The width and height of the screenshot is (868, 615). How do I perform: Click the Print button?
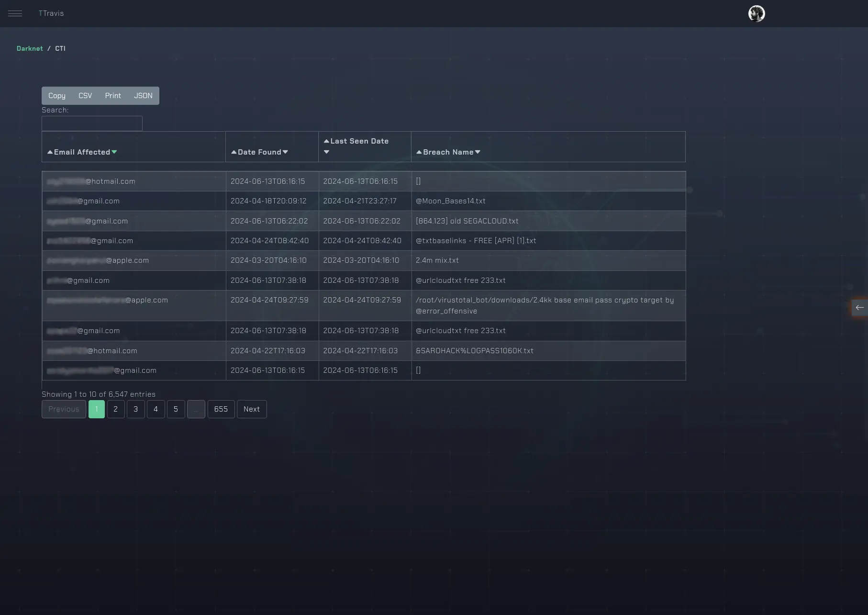point(113,96)
